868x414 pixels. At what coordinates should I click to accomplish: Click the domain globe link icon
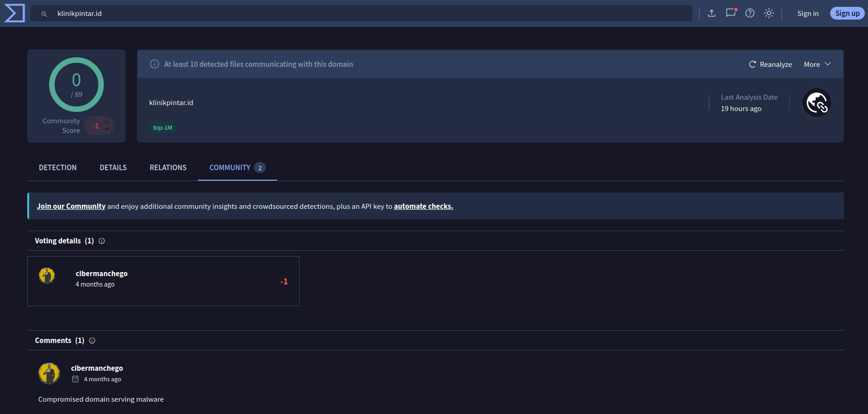coord(817,103)
